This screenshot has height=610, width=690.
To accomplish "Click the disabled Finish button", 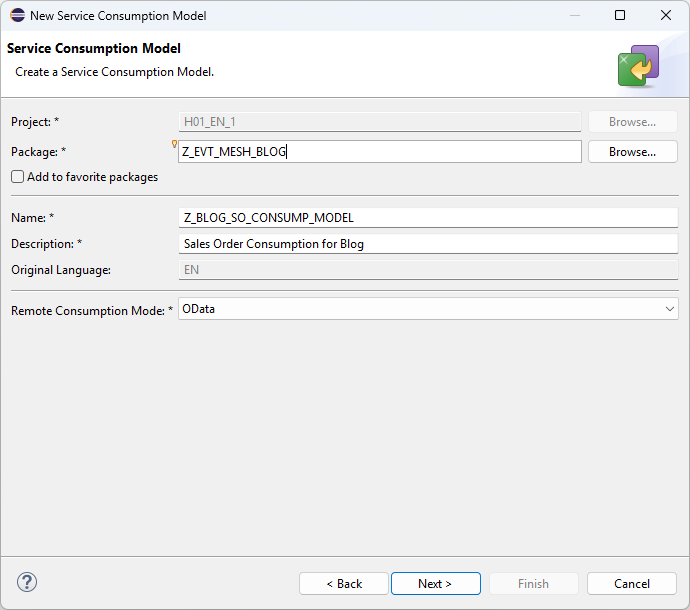I will [533, 583].
